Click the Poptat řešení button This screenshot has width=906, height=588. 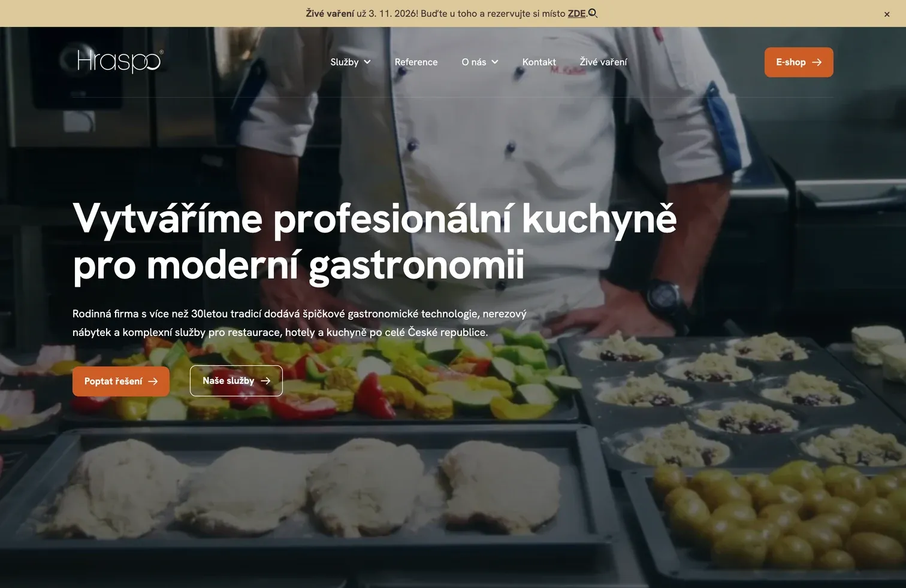121,381
